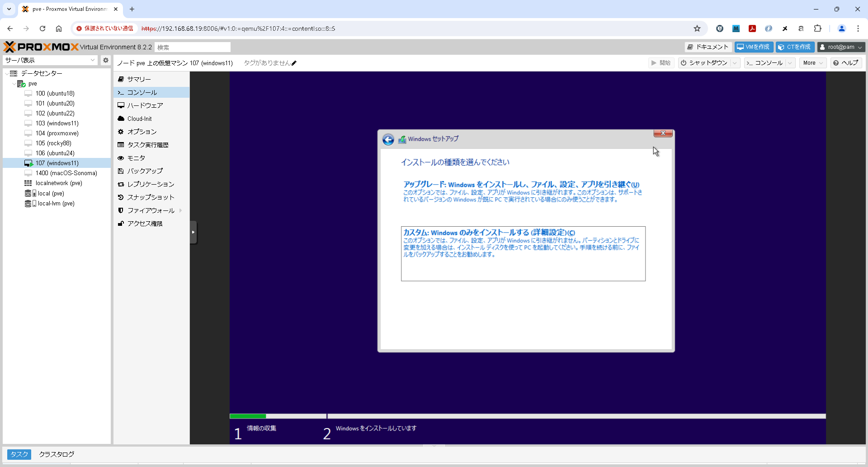Image resolution: width=868 pixels, height=467 pixels.
Task: Click the Proxmox 検索 search field
Action: pos(193,47)
